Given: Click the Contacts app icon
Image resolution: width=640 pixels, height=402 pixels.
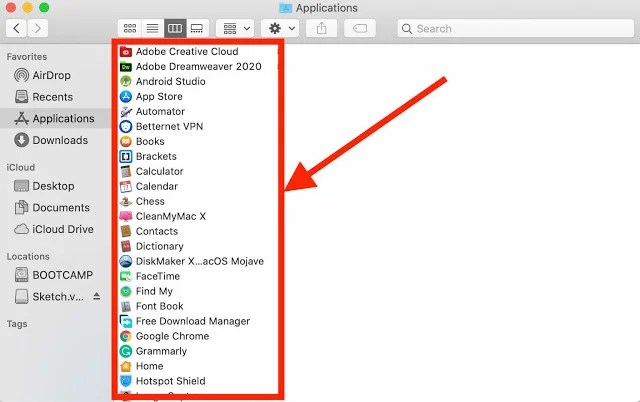Looking at the screenshot, I should [x=126, y=231].
